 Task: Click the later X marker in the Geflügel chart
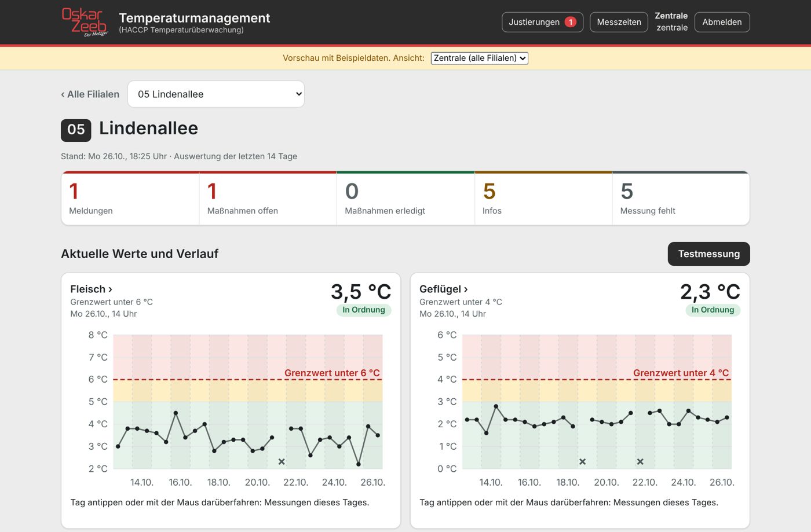pos(640,461)
